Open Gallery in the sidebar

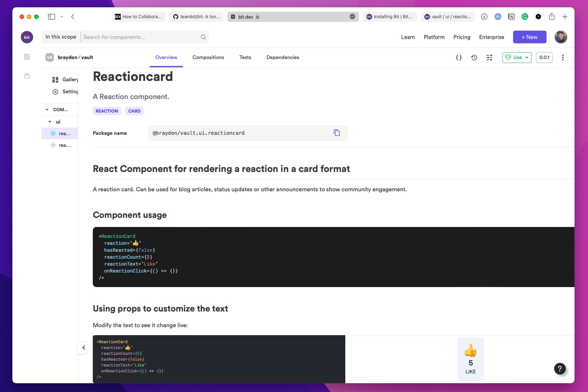point(65,80)
